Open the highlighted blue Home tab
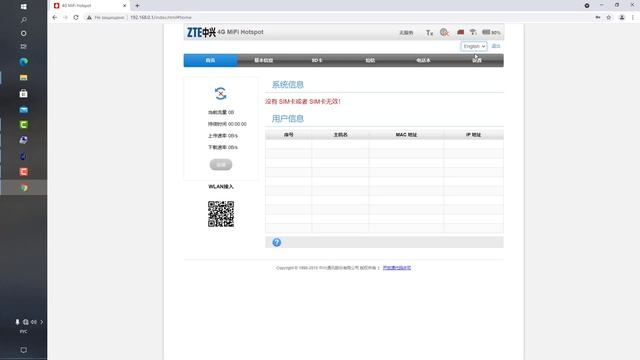 pos(210,60)
